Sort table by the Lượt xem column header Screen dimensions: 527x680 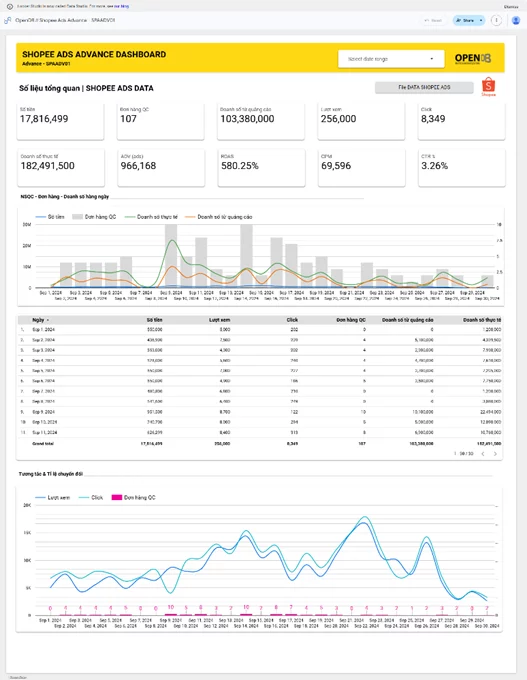(219, 320)
